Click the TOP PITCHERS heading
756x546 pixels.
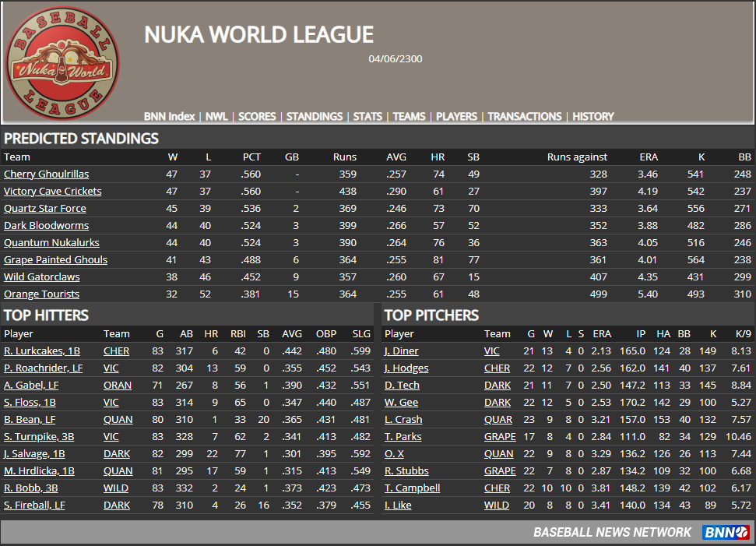tap(431, 315)
